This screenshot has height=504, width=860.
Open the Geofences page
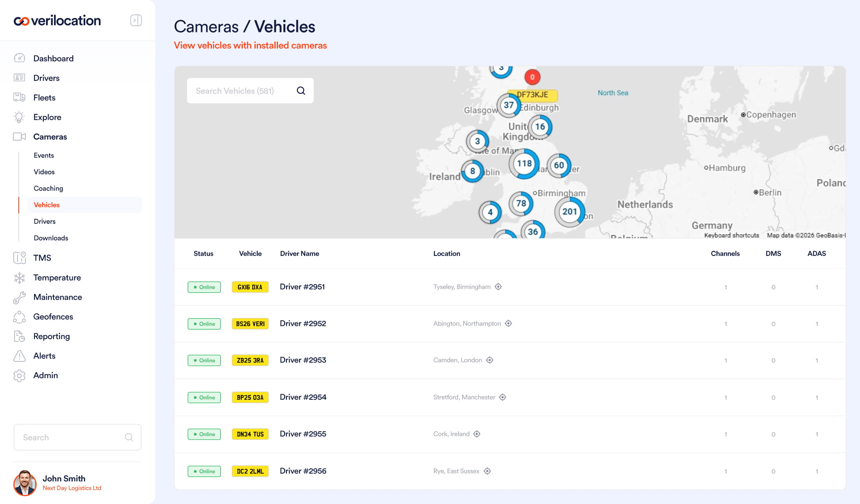tap(53, 316)
